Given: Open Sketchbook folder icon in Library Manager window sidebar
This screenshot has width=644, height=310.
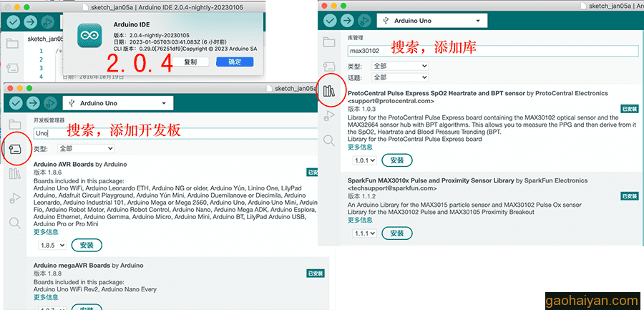Looking at the screenshot, I should tap(329, 42).
